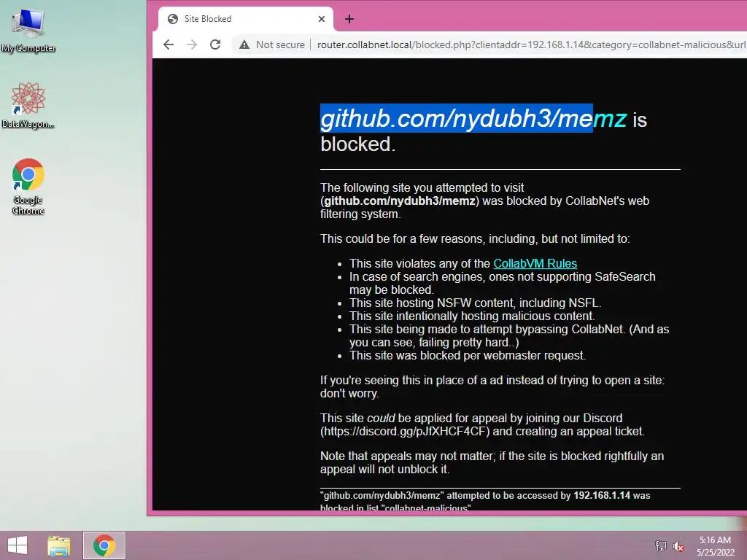Open the CollabVM Rules link

click(x=535, y=263)
